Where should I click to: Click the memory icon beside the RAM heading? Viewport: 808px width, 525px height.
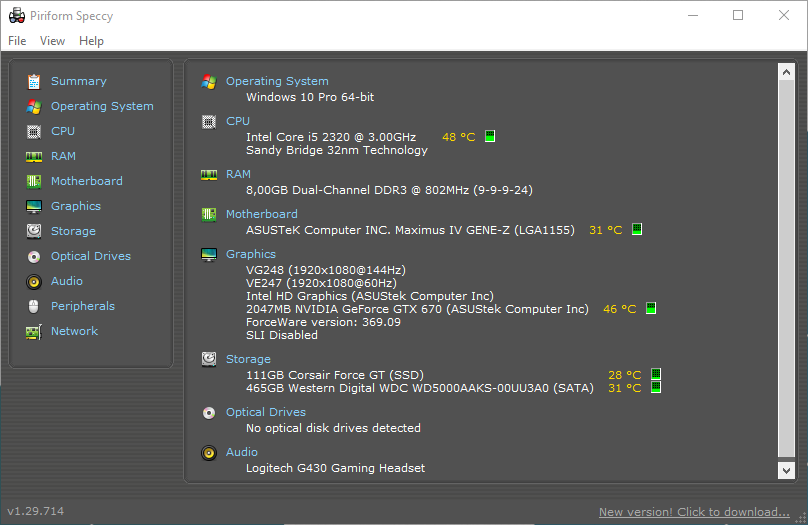[209, 175]
